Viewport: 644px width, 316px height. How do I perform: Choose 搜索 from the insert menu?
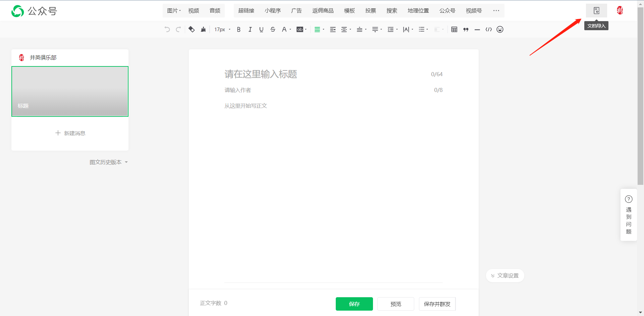tap(392, 11)
